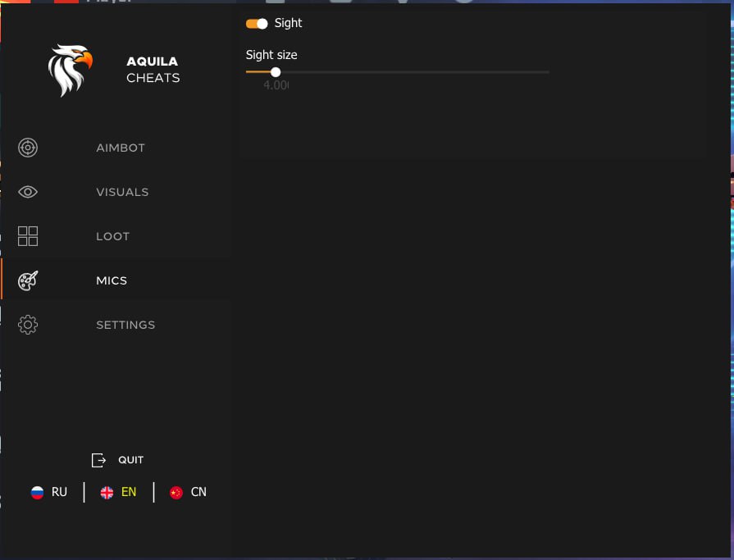Open the SETTINGS menu item
The width and height of the screenshot is (734, 560).
(x=125, y=325)
